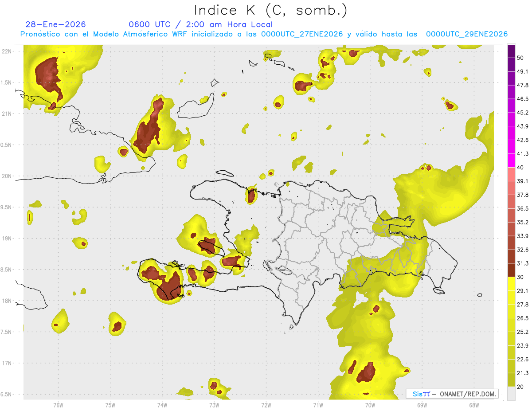Click the "22N" latitude axis label
This screenshot has height=411, width=532.
tap(6, 51)
